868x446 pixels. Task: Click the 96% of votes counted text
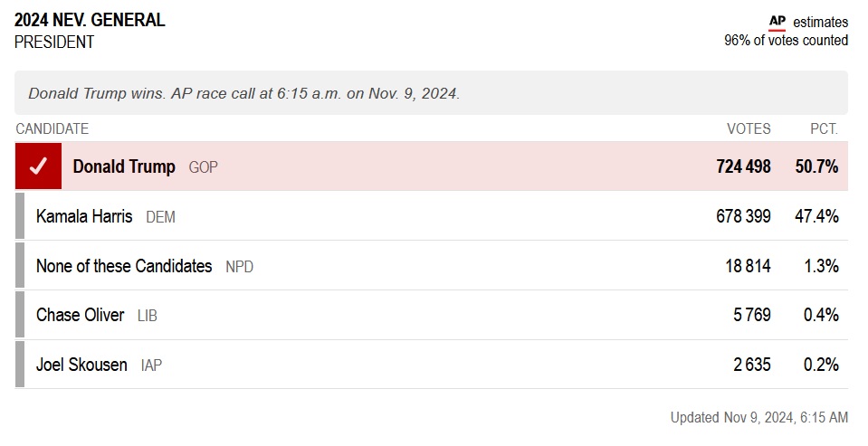786,41
